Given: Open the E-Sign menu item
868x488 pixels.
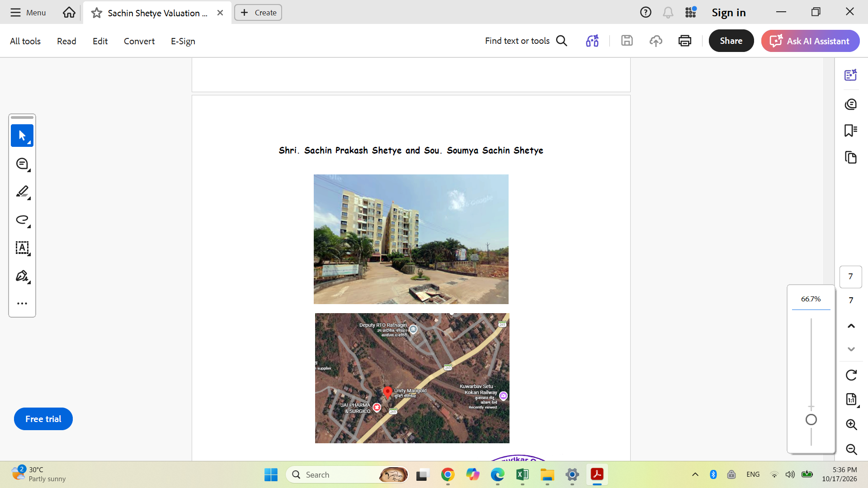Looking at the screenshot, I should [183, 41].
